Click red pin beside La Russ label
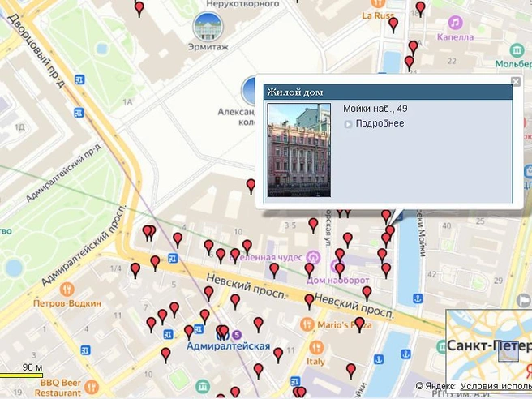Image resolution: width=532 pixels, height=399 pixels. [x=393, y=25]
